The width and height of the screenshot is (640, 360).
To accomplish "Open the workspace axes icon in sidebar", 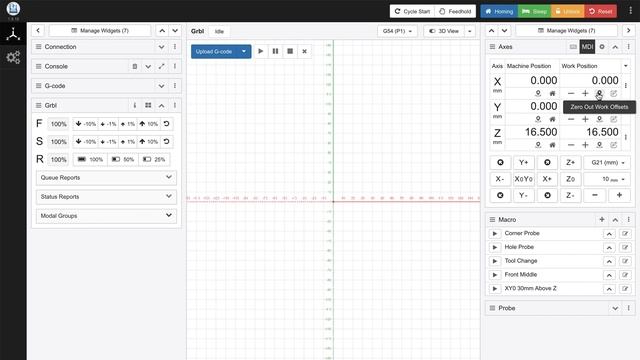I will point(13,34).
